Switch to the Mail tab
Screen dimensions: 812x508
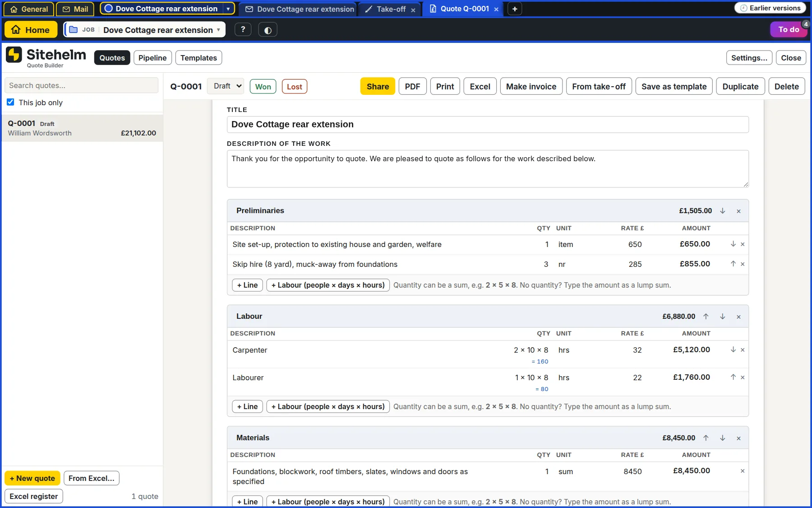coord(75,9)
